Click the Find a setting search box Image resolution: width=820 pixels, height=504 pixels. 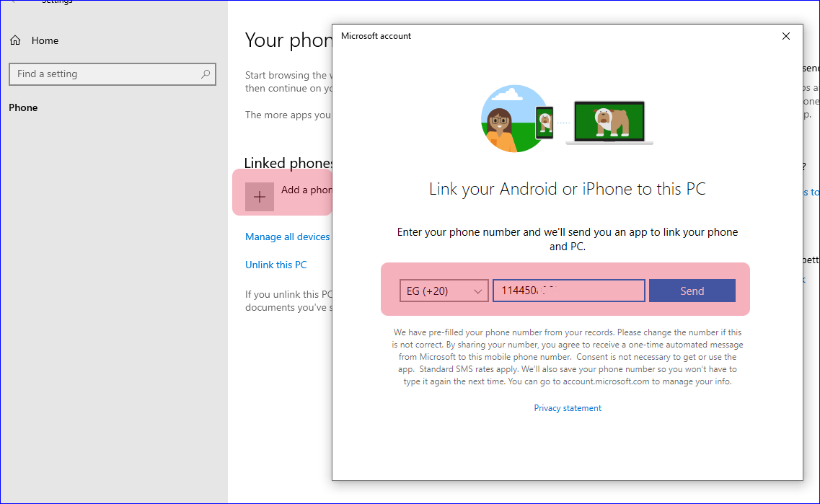pyautogui.click(x=113, y=74)
